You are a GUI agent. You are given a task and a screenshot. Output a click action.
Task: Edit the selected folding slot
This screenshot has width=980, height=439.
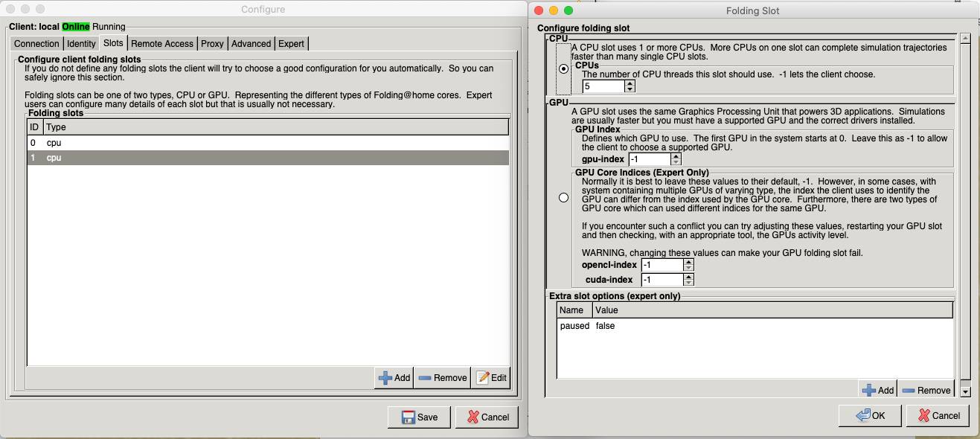491,377
